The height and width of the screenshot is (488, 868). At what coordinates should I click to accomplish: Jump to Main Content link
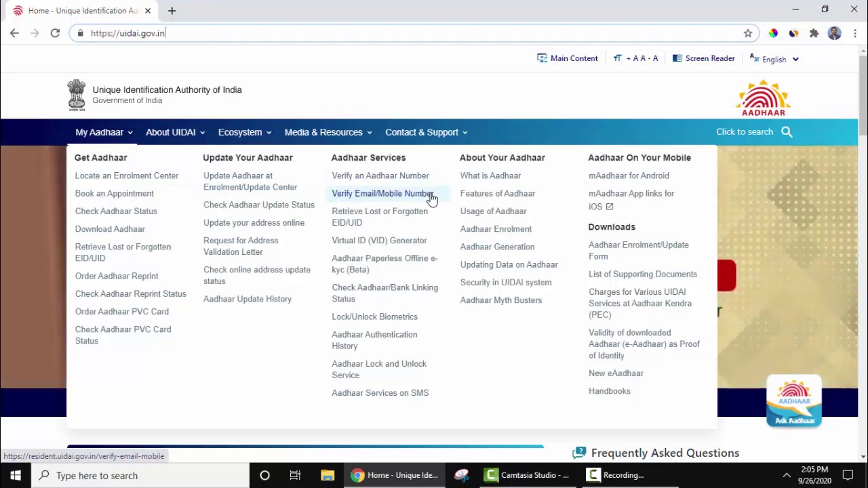tap(568, 58)
